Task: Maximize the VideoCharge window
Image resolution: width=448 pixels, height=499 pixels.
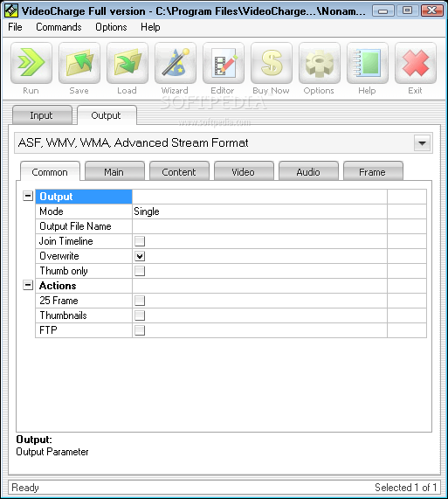Action: (407, 10)
